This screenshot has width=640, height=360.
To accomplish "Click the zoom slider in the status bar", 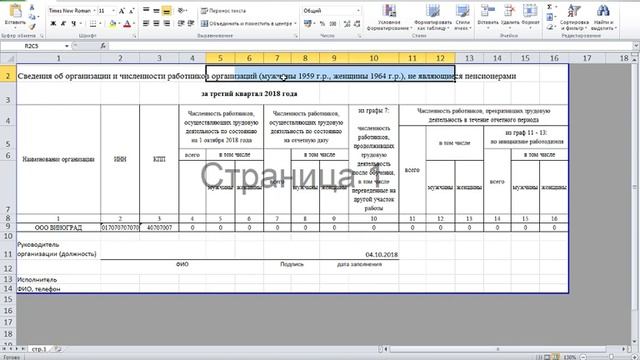I will point(611,357).
